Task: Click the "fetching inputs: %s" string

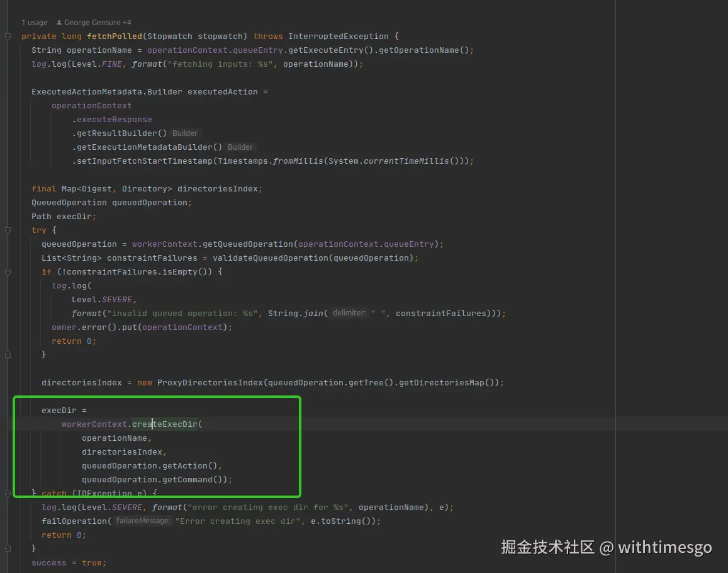Action: 220,64
